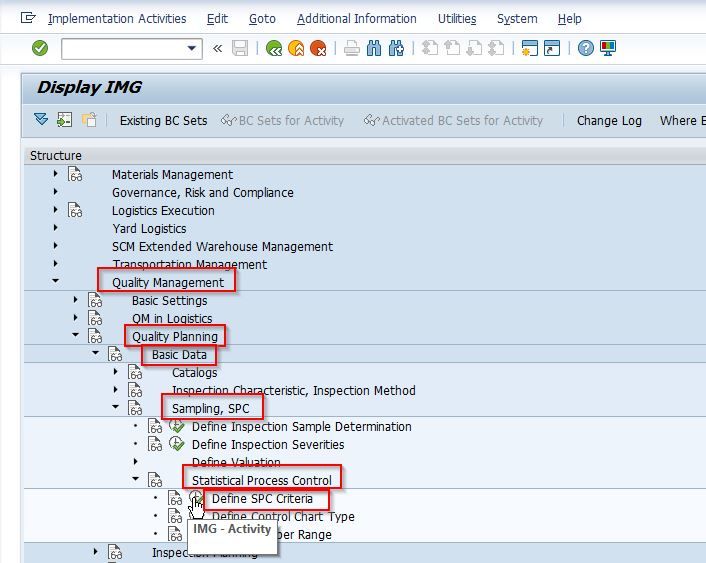The width and height of the screenshot is (706, 563).
Task: Select the Transportation Management tree entry
Action: pyautogui.click(x=190, y=264)
